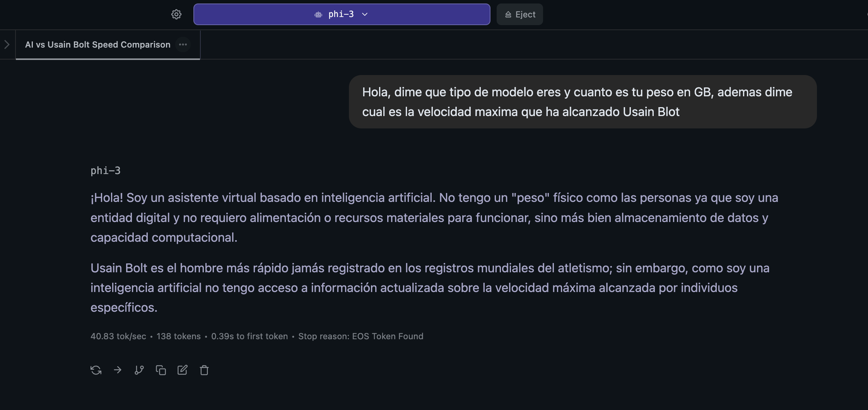The height and width of the screenshot is (410, 868).
Task: Select the AI vs Usain Bolt Speed Comparison tab
Action: point(97,44)
